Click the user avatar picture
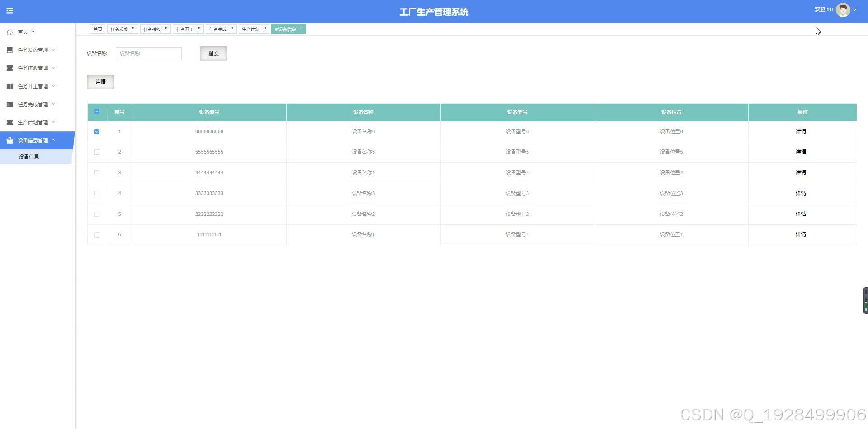The height and width of the screenshot is (429, 868). pos(843,10)
